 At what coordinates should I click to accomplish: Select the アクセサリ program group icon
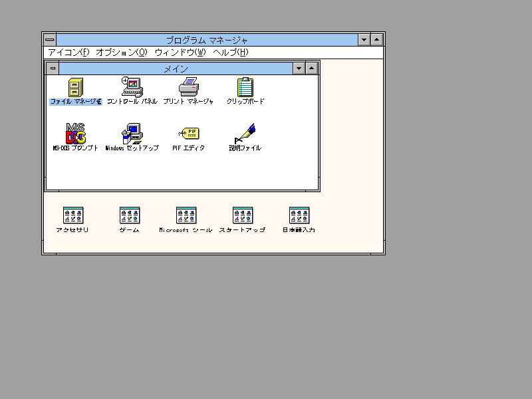click(x=73, y=215)
